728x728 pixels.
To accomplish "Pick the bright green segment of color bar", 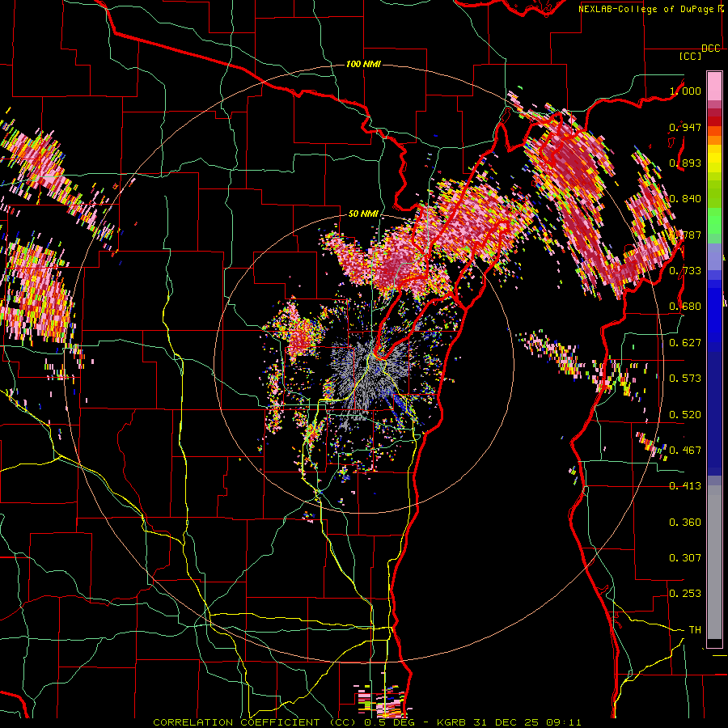I will (714, 221).
